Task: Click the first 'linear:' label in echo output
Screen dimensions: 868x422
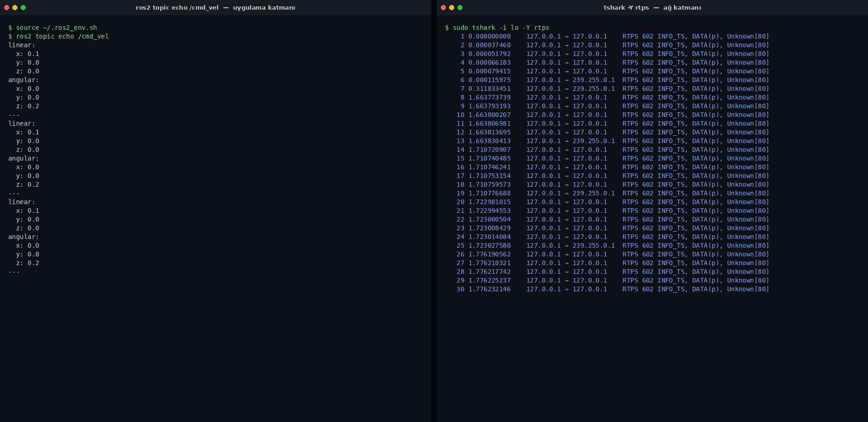Action: pyautogui.click(x=22, y=45)
